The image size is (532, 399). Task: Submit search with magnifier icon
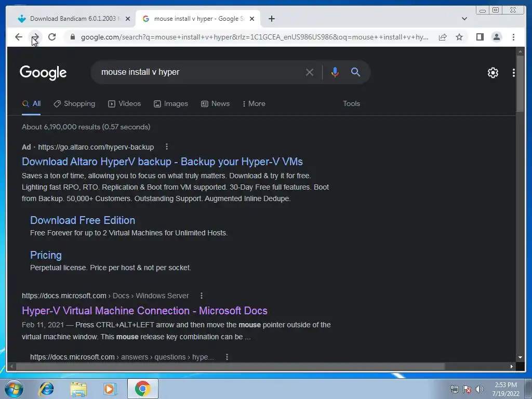click(x=355, y=72)
